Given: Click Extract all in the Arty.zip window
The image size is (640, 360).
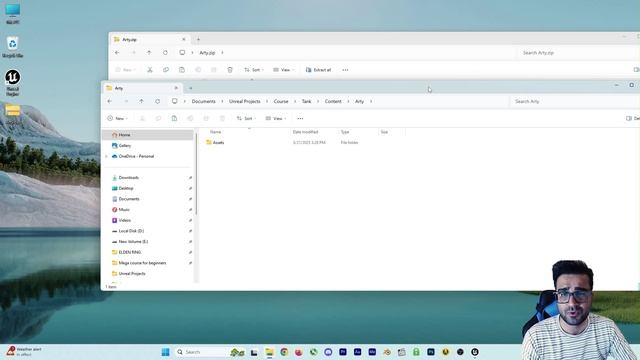Looking at the screenshot, I should [318, 70].
